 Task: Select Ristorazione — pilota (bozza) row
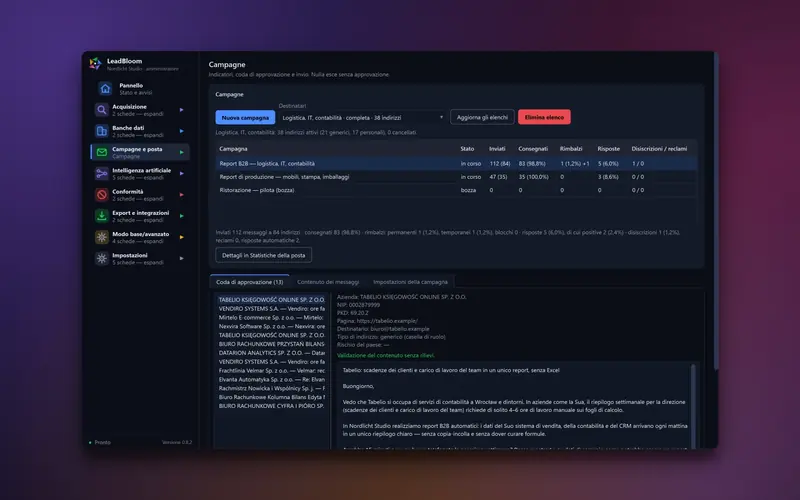click(456, 190)
